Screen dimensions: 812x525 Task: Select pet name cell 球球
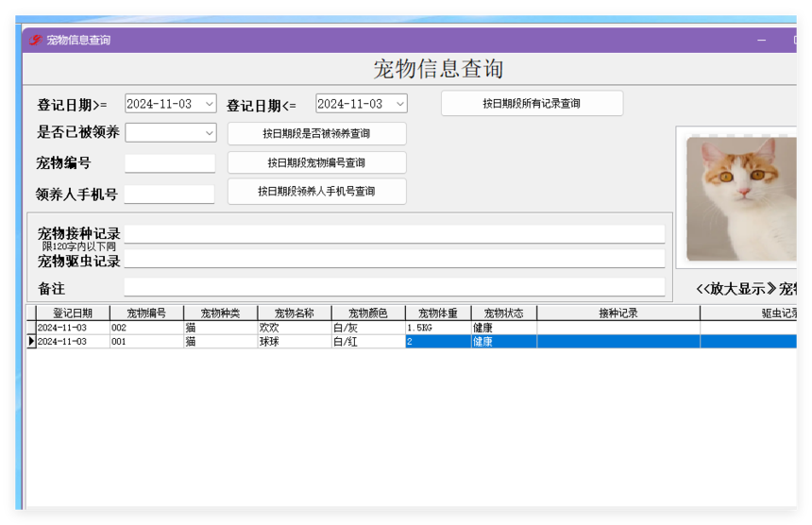click(x=295, y=341)
